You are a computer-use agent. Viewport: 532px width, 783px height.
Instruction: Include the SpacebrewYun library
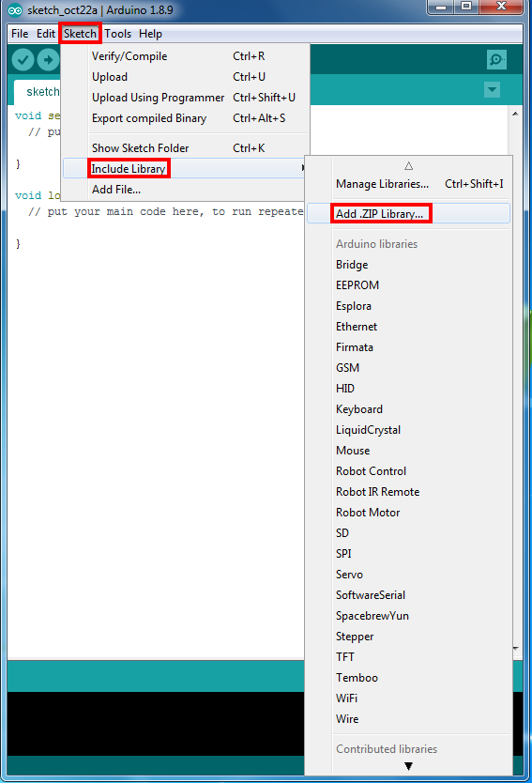point(408,616)
